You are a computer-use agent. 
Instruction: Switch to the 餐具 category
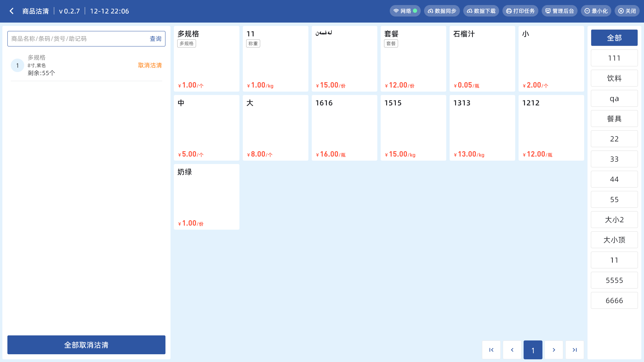point(614,119)
